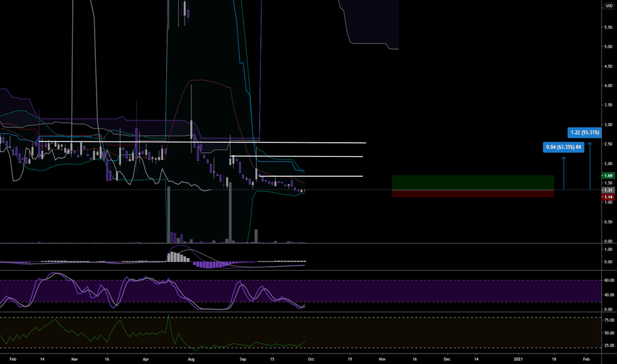
Task: Click the 4.50 price axis label
Action: tap(608, 66)
